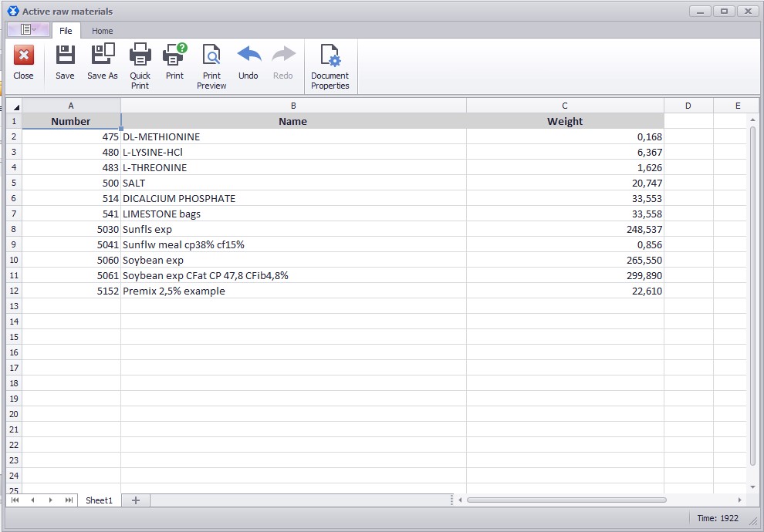Click the Soybean exp CFat CP 47,8 cell
Screen dimensions: 764x532
click(x=293, y=275)
